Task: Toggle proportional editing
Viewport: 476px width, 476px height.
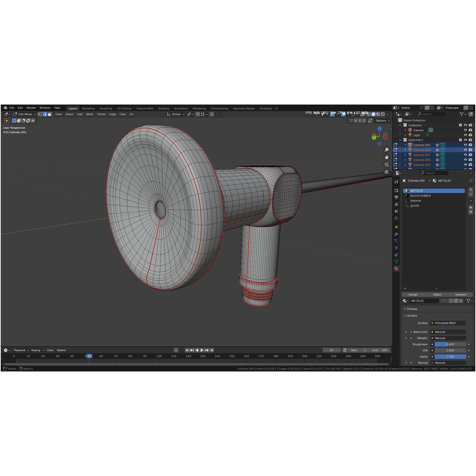Action: point(212,114)
